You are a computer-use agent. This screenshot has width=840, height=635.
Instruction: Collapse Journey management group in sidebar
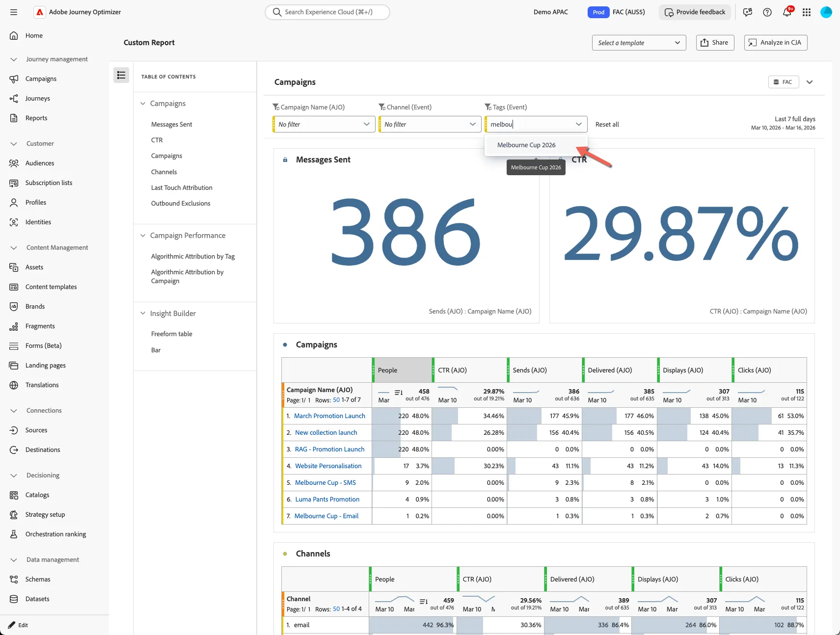(x=14, y=59)
